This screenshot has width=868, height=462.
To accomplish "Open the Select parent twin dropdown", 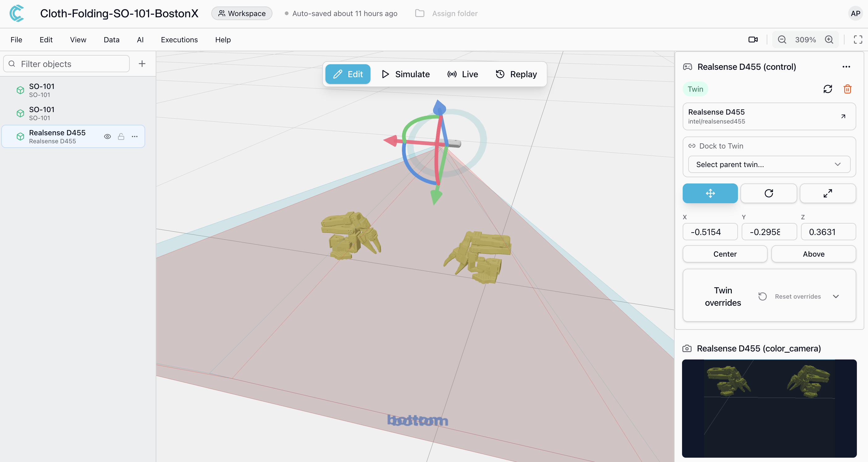I will tap(769, 164).
